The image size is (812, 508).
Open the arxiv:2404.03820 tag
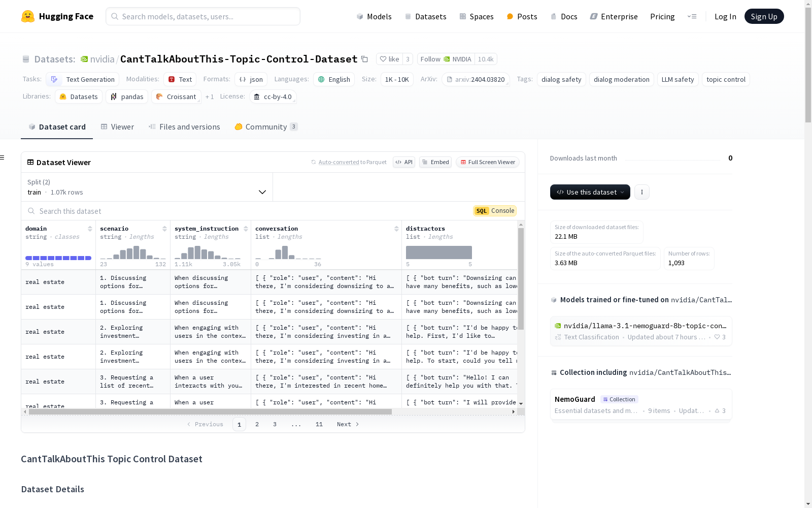476,79
